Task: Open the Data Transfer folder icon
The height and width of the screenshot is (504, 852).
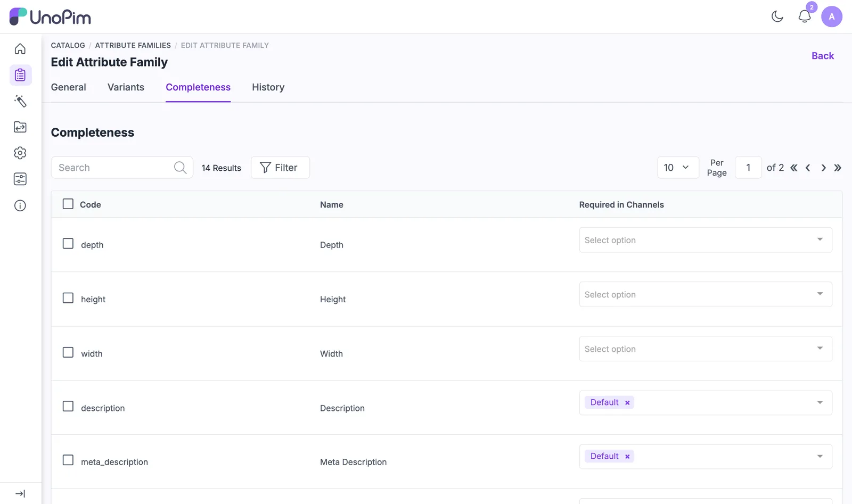Action: 20,127
